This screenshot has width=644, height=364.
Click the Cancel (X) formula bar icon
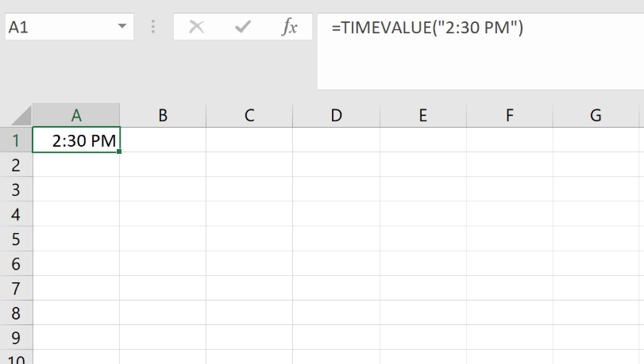pyautogui.click(x=197, y=27)
